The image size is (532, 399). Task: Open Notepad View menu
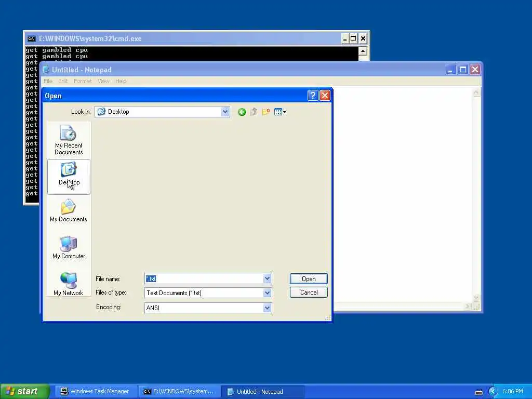(103, 81)
